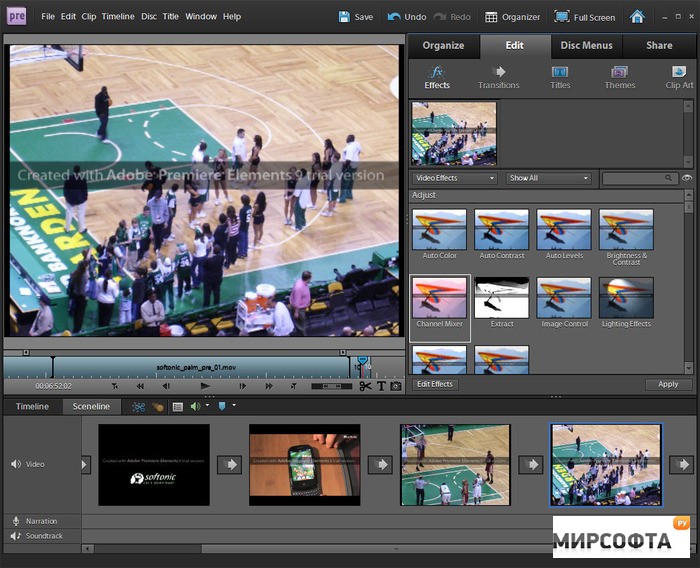Click the audio tools speaker icon

(x=195, y=406)
